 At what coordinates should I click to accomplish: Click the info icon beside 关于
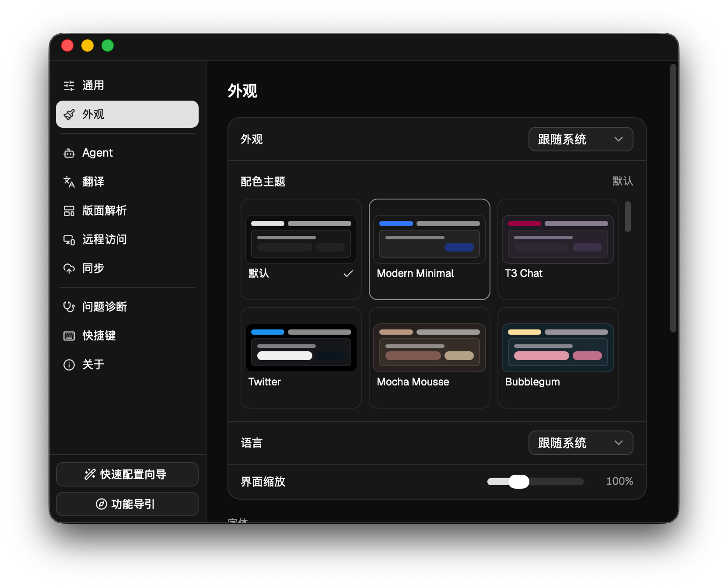[x=69, y=365]
